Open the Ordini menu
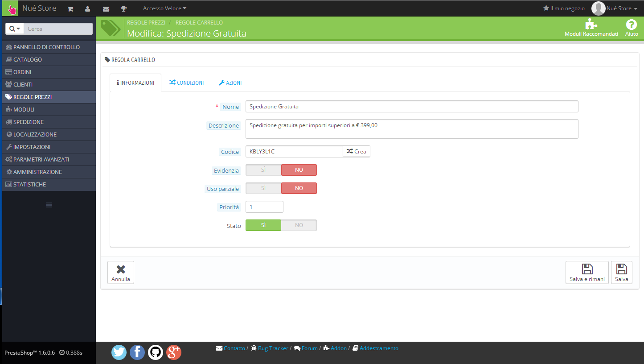Image resolution: width=644 pixels, height=364 pixels. point(49,72)
